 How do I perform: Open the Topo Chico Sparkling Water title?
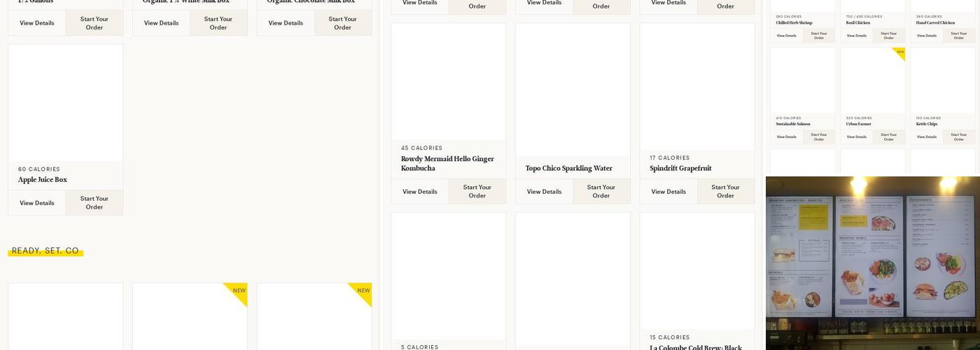point(569,169)
